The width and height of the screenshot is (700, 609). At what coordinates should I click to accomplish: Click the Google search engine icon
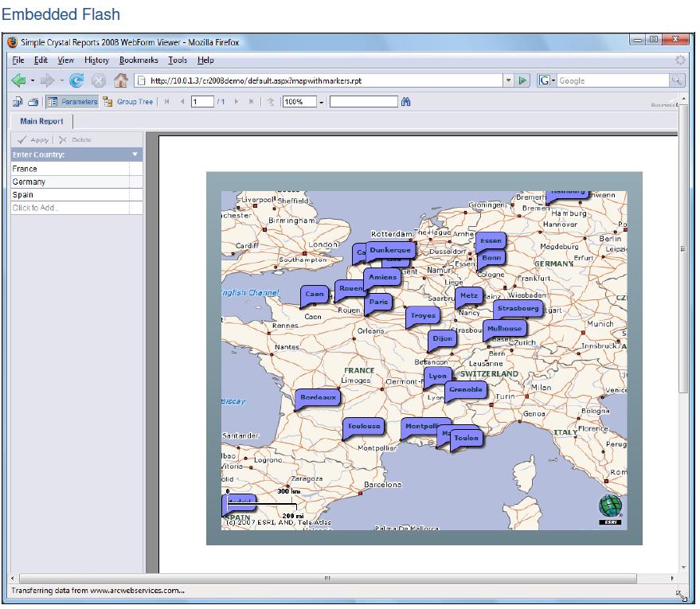544,80
